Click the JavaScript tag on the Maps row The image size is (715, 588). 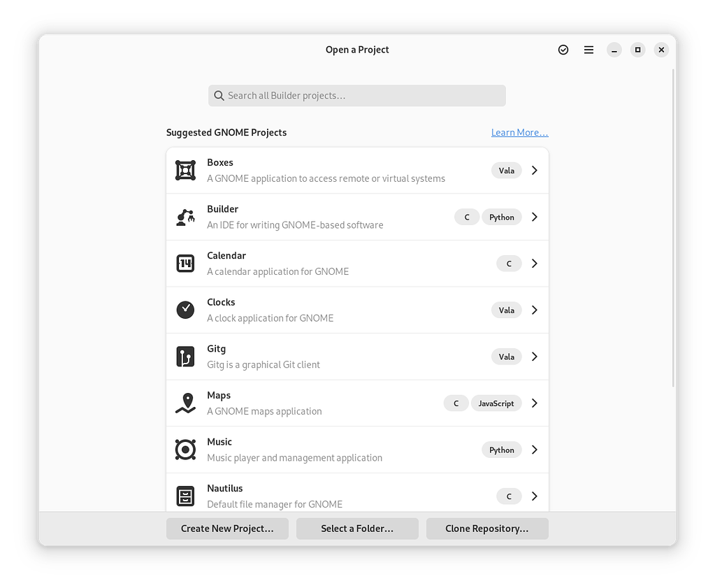point(496,403)
